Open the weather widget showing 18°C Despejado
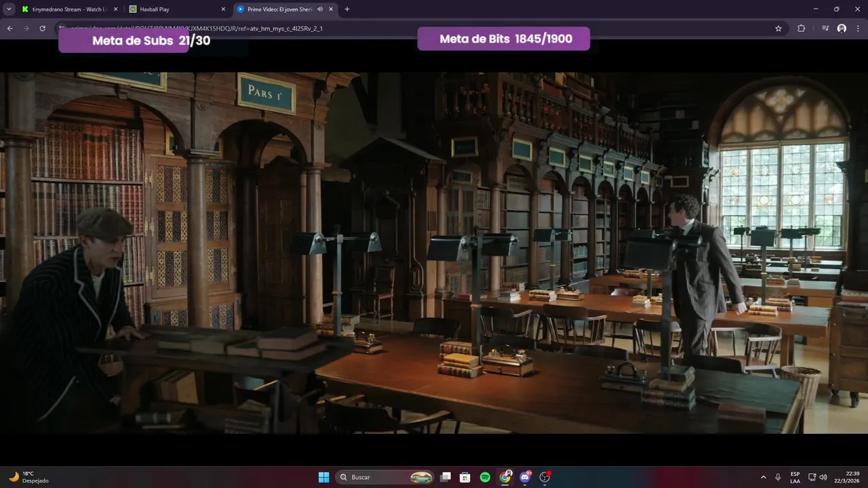Viewport: 868px width, 488px height. (x=28, y=477)
